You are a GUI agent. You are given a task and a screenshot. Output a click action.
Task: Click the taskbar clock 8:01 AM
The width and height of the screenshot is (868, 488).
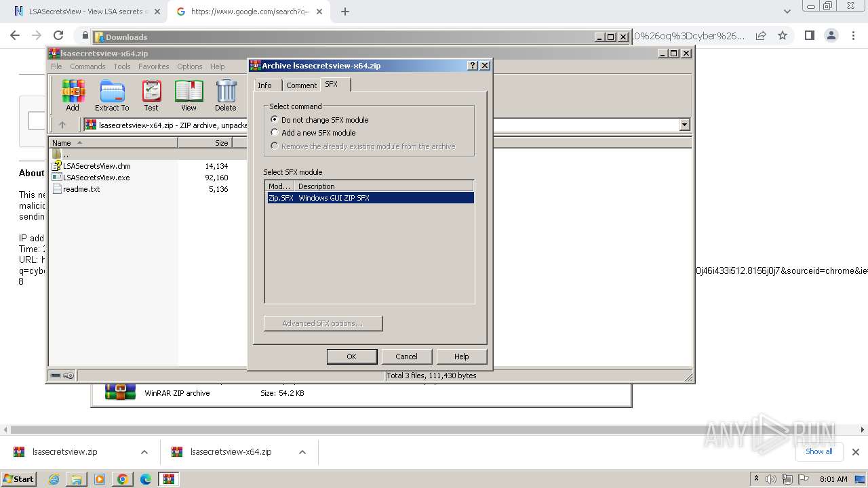[x=833, y=479]
